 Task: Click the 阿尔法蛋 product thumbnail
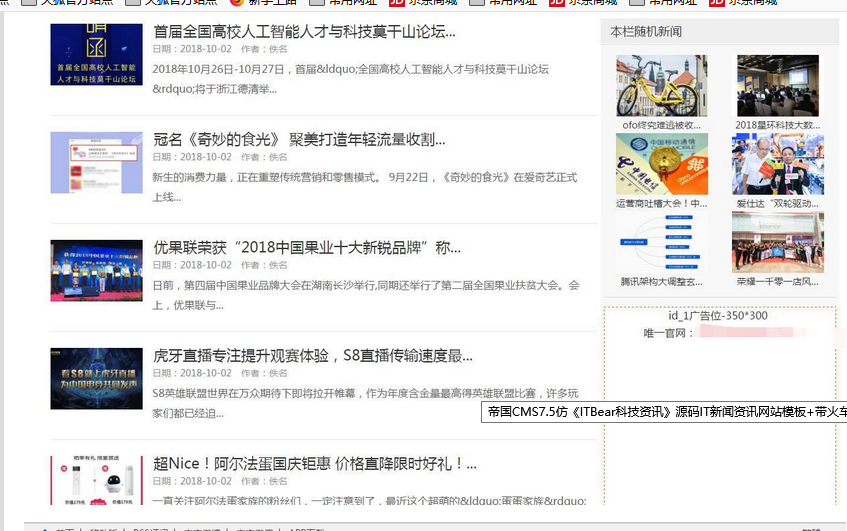(97, 480)
